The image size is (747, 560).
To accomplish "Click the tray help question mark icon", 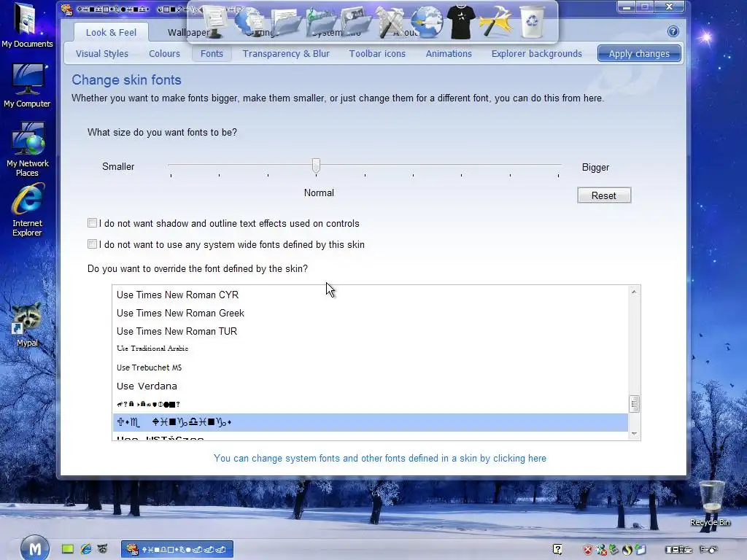I will (x=557, y=550).
